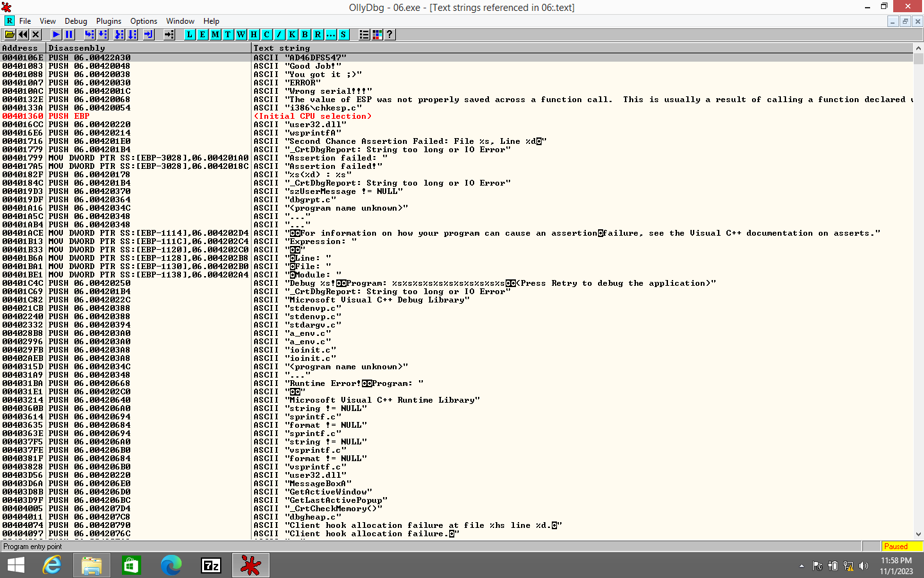Open the View menu
The height and width of the screenshot is (578, 924).
(48, 21)
